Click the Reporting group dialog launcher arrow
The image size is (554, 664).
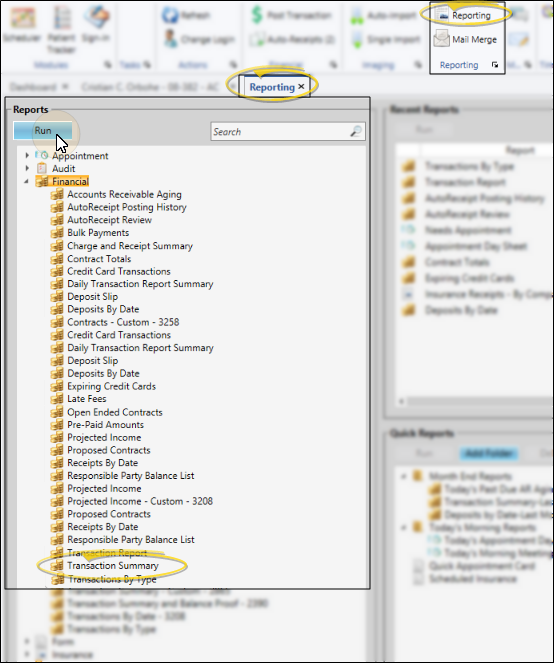click(495, 65)
